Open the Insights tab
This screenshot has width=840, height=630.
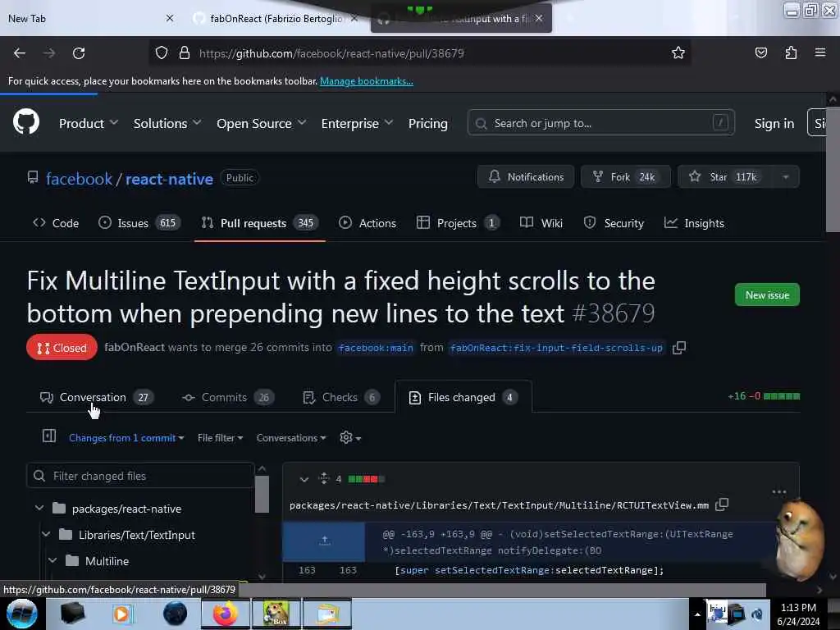(x=694, y=223)
